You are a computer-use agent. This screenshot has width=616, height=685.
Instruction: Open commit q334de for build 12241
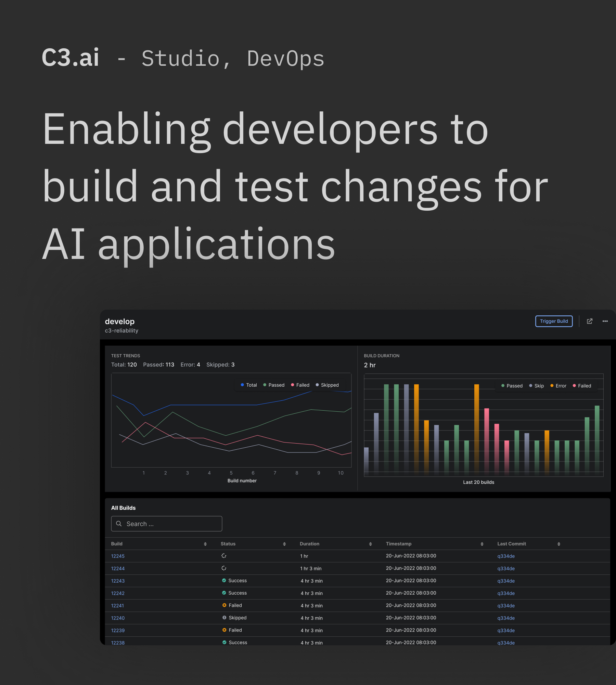tap(506, 606)
